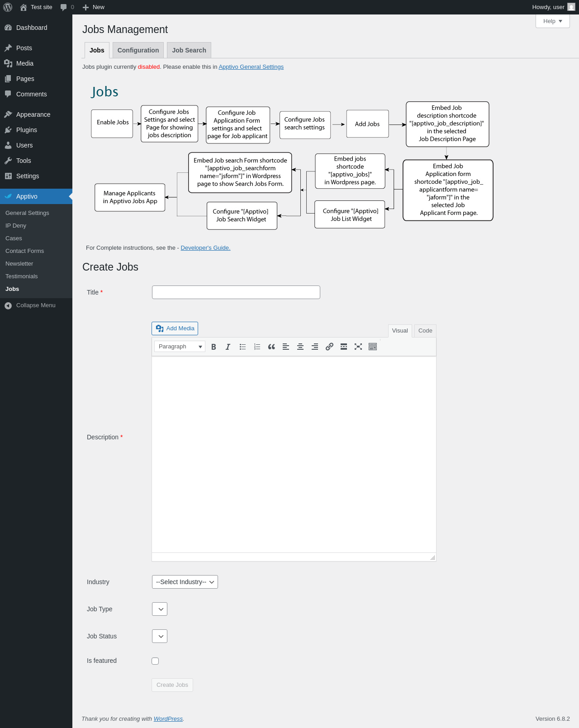
Task: Go to Pages in sidebar
Action: 36,79
